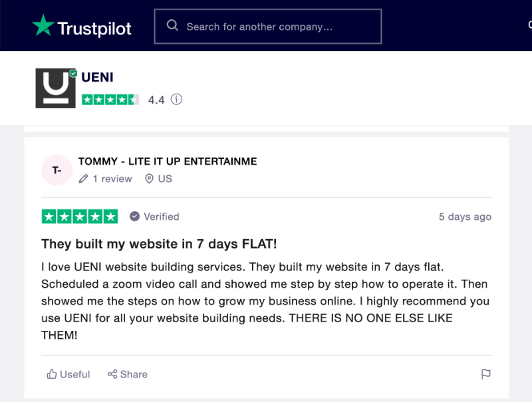Image resolution: width=532 pixels, height=402 pixels.
Task: Click the thumbs-up Useful icon
Action: coord(51,374)
